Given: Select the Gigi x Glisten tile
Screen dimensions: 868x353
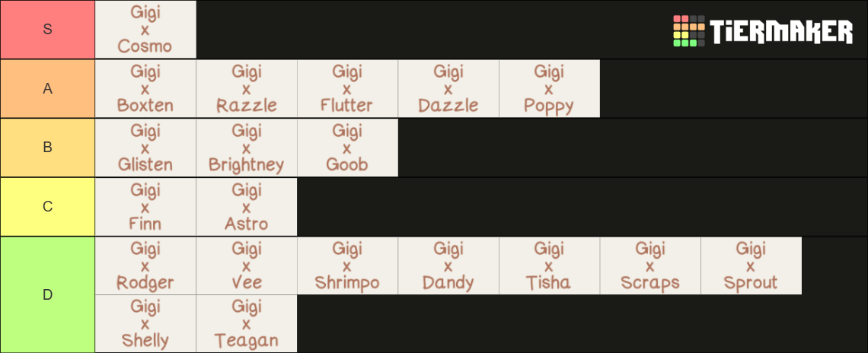Looking at the screenshot, I should [145, 148].
